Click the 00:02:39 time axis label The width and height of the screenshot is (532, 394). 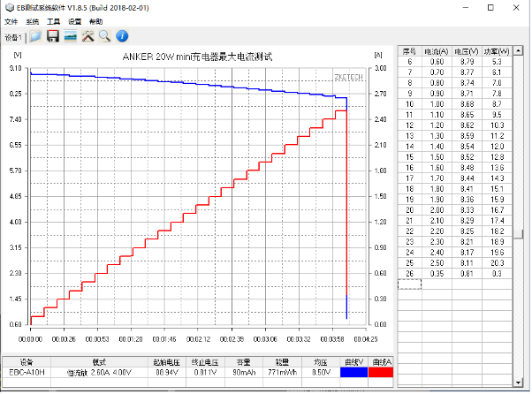point(232,339)
